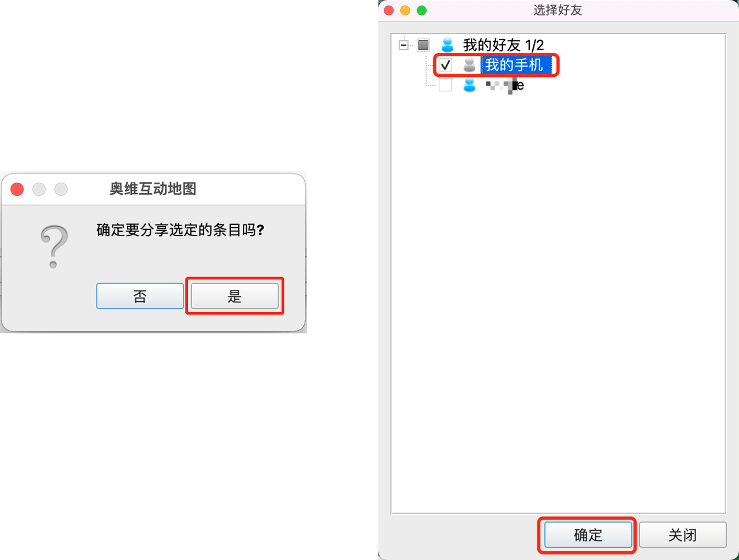Toggle the 我的好友 group checkbox
The height and width of the screenshot is (560, 739).
pos(423,45)
